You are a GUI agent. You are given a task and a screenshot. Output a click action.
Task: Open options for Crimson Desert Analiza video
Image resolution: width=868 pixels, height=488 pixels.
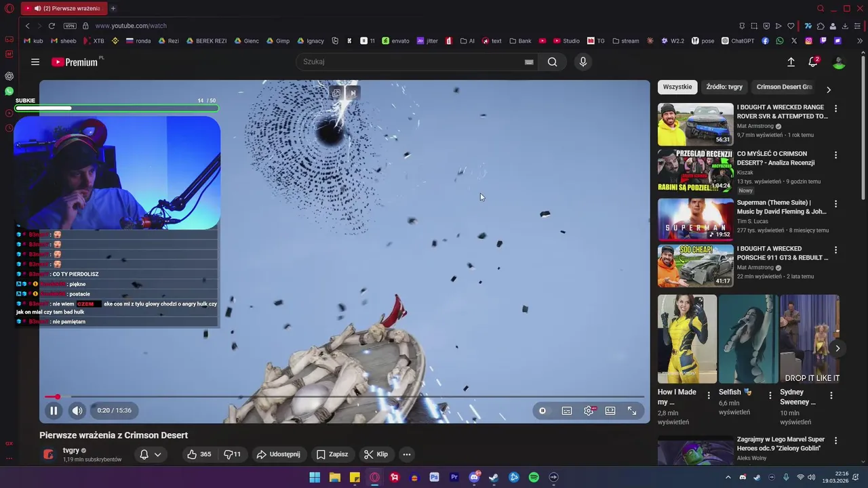click(835, 155)
